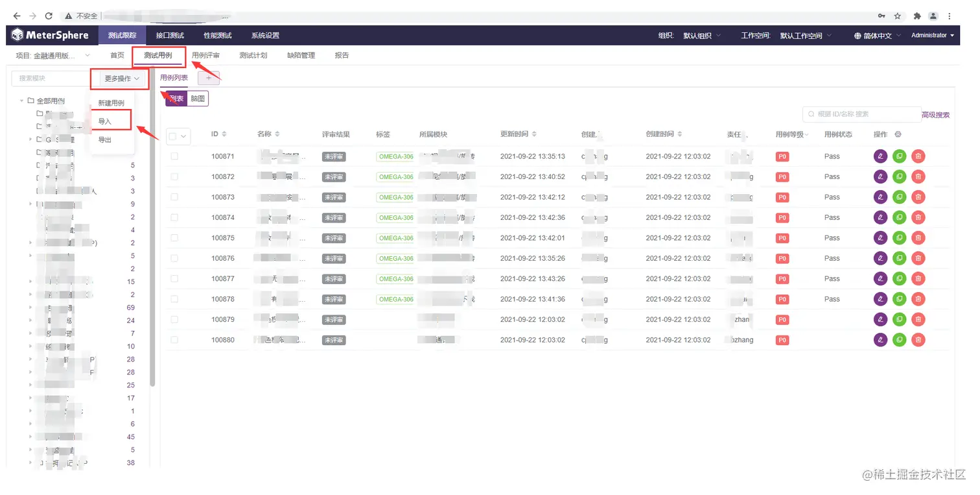Click 高级搜索 link
This screenshot has width=980, height=495.
[936, 115]
